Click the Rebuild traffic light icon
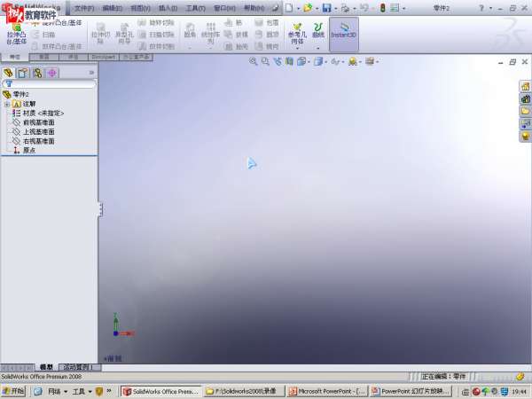The image size is (532, 399). (x=383, y=8)
